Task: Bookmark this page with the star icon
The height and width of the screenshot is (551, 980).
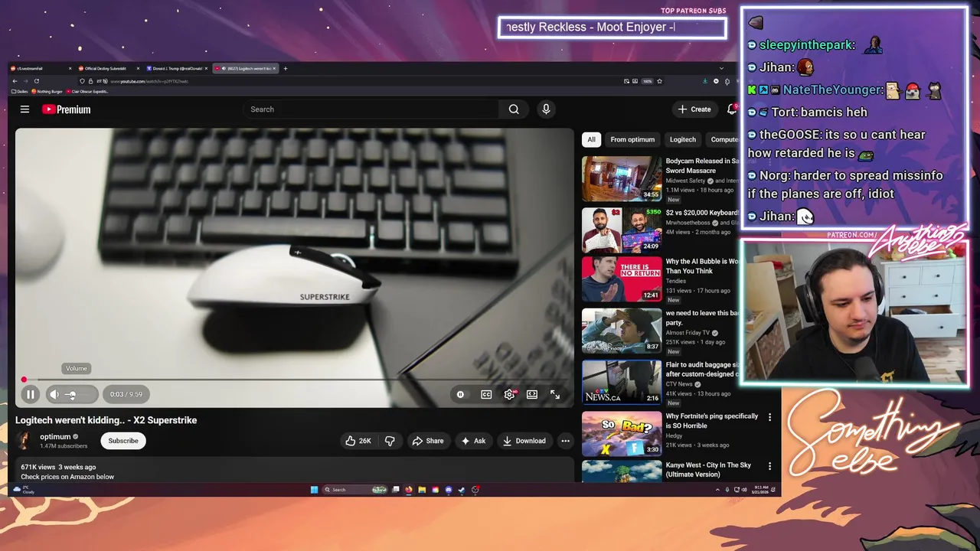Action: pyautogui.click(x=659, y=81)
